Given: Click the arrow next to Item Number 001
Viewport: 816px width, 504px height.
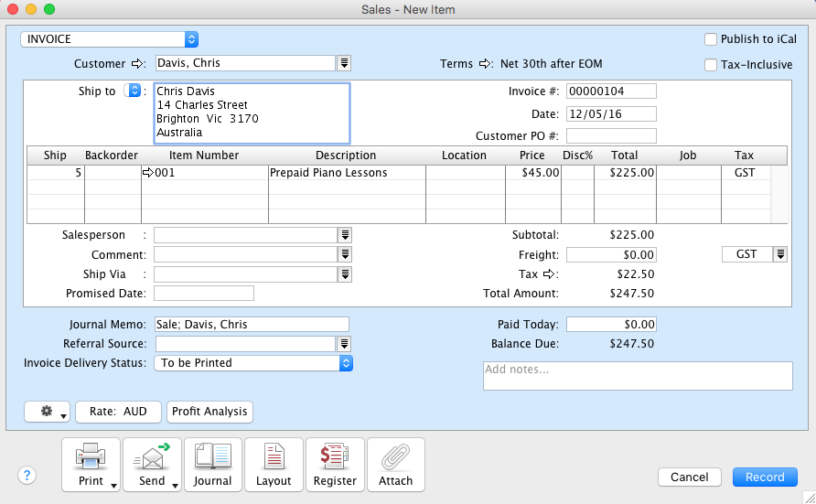Looking at the screenshot, I should tap(148, 173).
